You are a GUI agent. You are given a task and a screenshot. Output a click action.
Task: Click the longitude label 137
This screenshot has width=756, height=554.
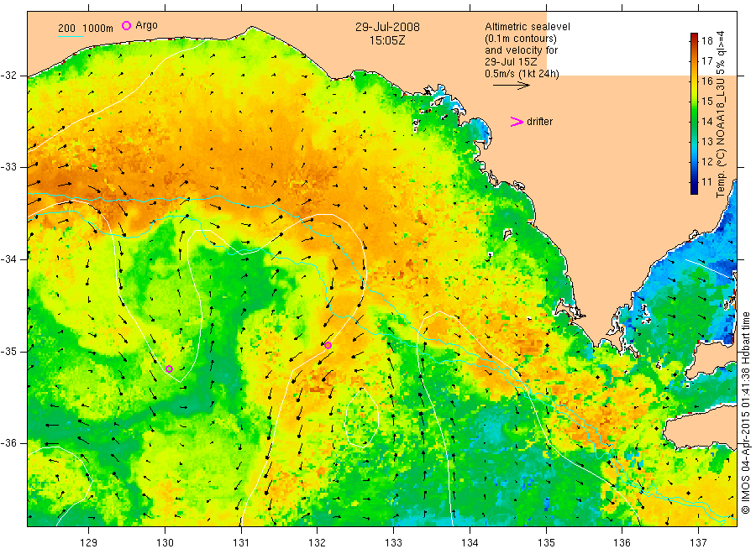(698, 543)
